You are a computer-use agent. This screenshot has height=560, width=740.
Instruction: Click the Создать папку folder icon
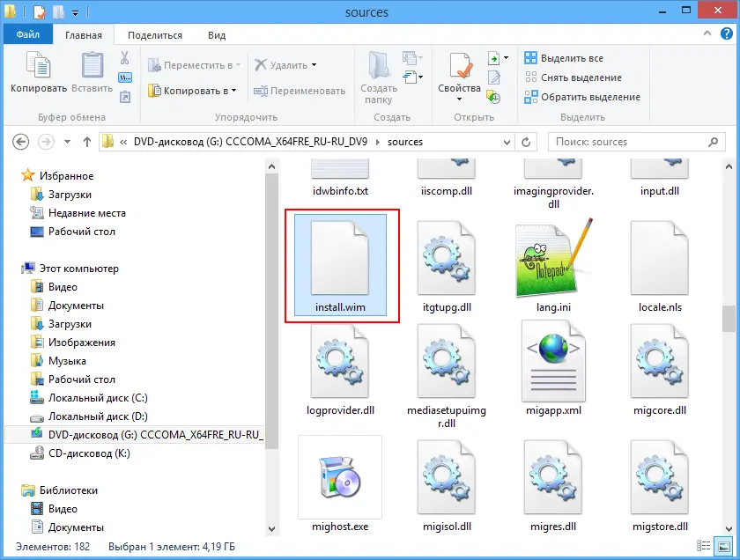pyautogui.click(x=379, y=67)
